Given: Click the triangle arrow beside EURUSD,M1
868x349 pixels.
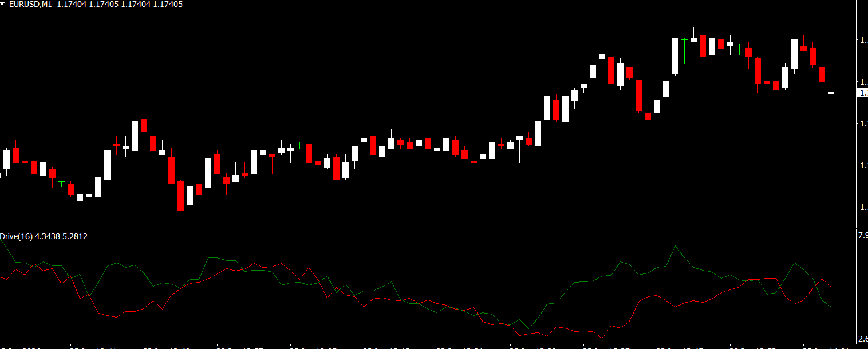Looking at the screenshot, I should (4, 4).
